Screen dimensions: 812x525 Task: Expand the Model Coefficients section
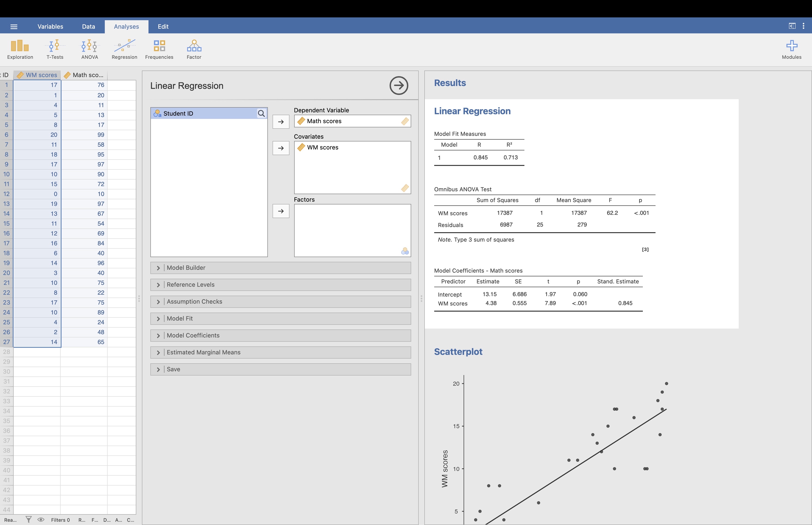point(281,335)
